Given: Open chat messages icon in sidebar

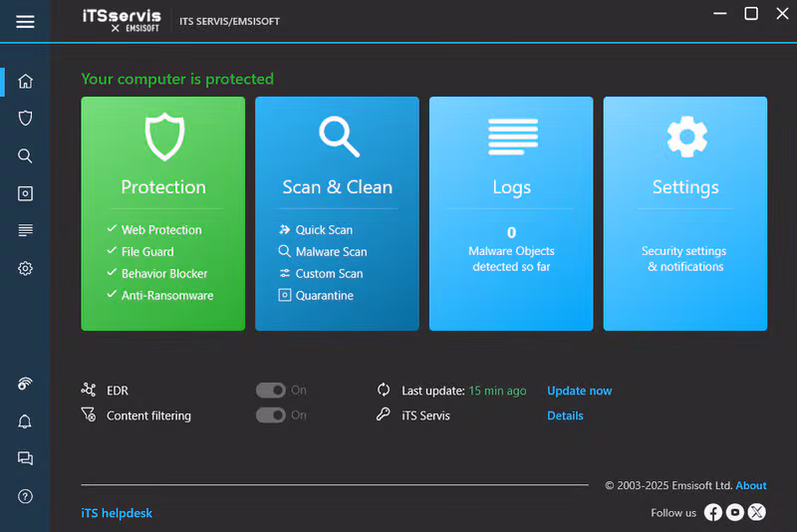Looking at the screenshot, I should (25, 458).
